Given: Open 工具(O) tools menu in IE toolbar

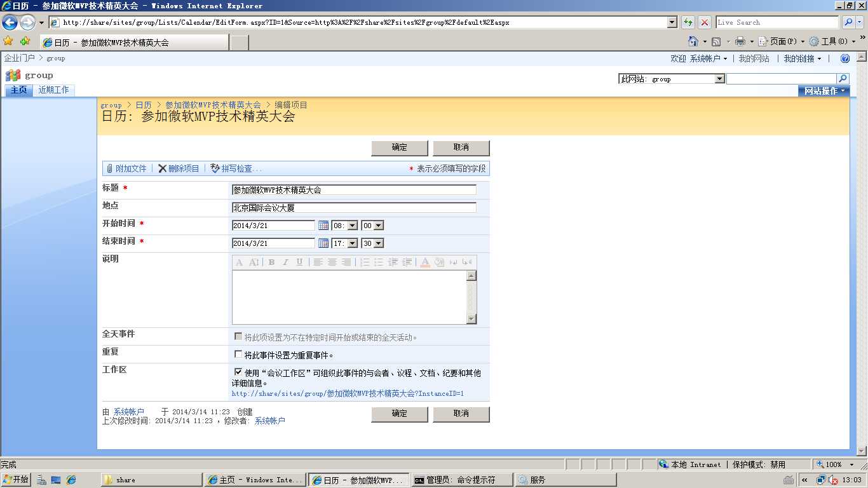Looking at the screenshot, I should (833, 41).
